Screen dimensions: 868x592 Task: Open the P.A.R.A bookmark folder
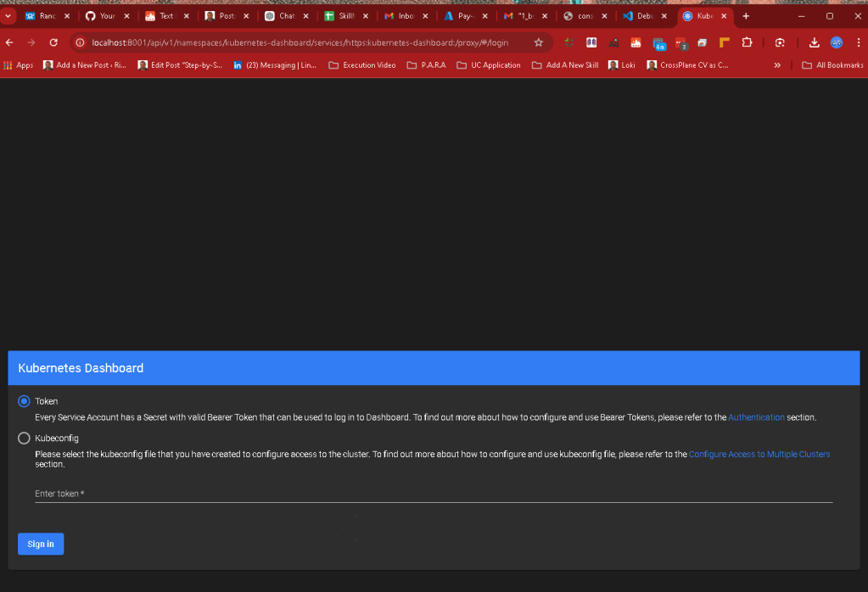click(x=426, y=65)
